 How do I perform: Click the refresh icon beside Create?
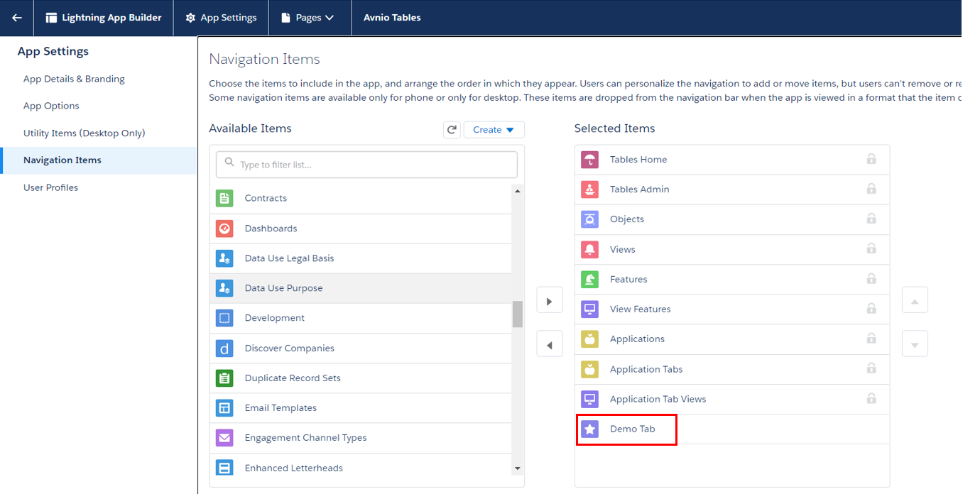[452, 130]
